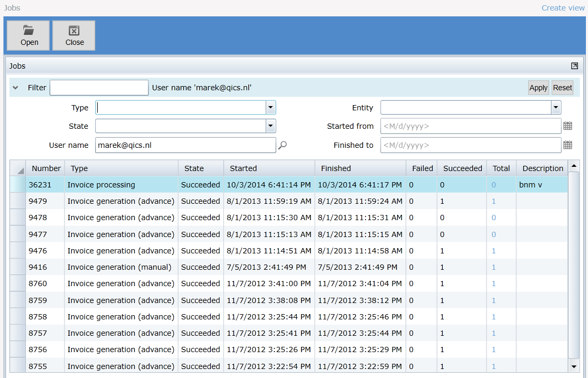The width and height of the screenshot is (588, 378).
Task: Open the Total link for job 9479
Action: click(x=493, y=201)
